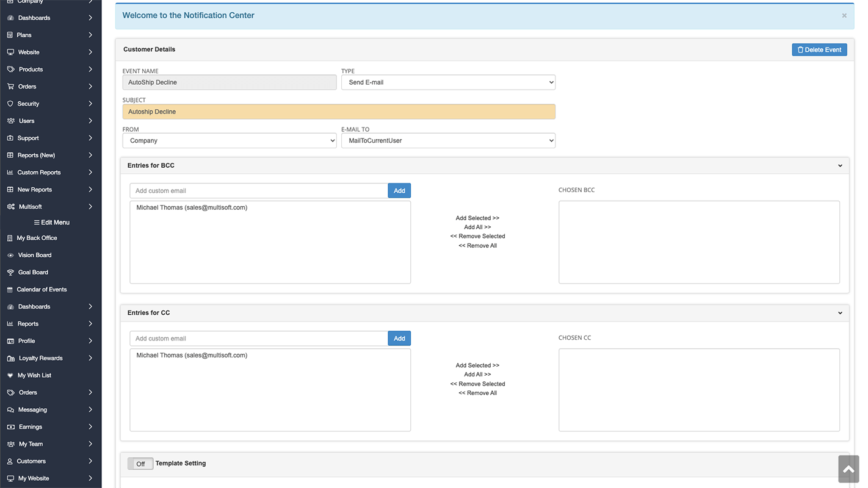Viewport: 868px width, 488px height.
Task: Open the Edit Menu item
Action: click(51, 221)
